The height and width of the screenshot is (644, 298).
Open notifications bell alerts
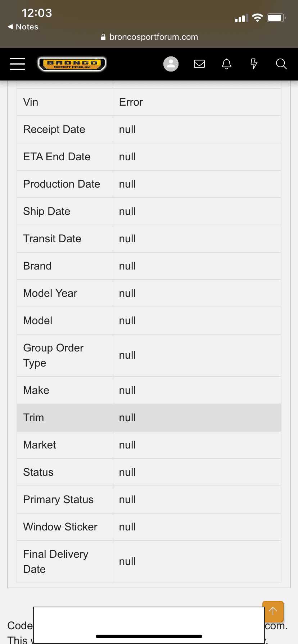[227, 64]
